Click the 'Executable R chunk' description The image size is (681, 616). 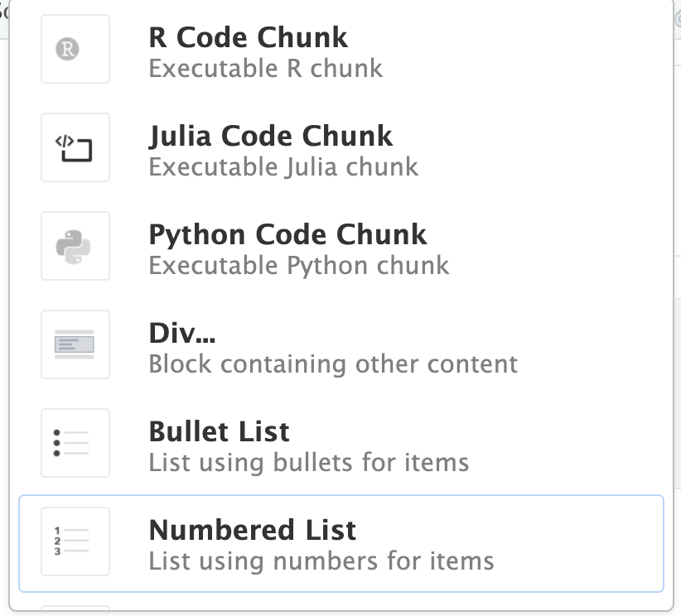[x=265, y=68]
